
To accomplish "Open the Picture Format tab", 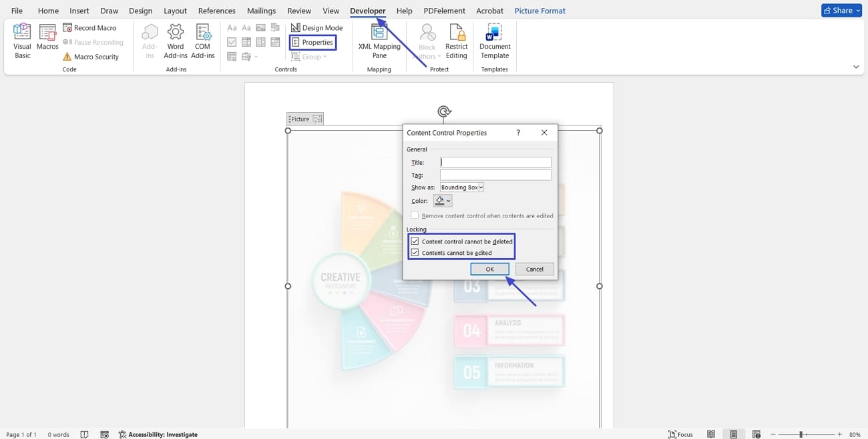I will (x=540, y=11).
